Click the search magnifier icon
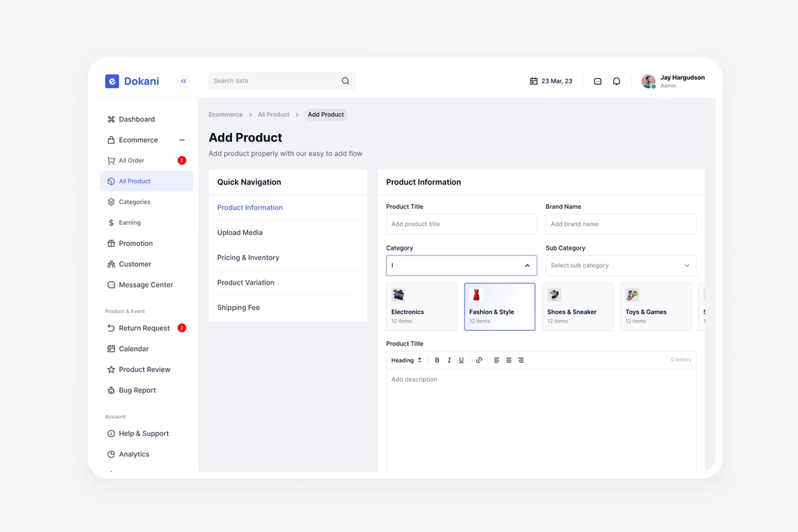This screenshot has height=532, width=798. click(x=345, y=81)
